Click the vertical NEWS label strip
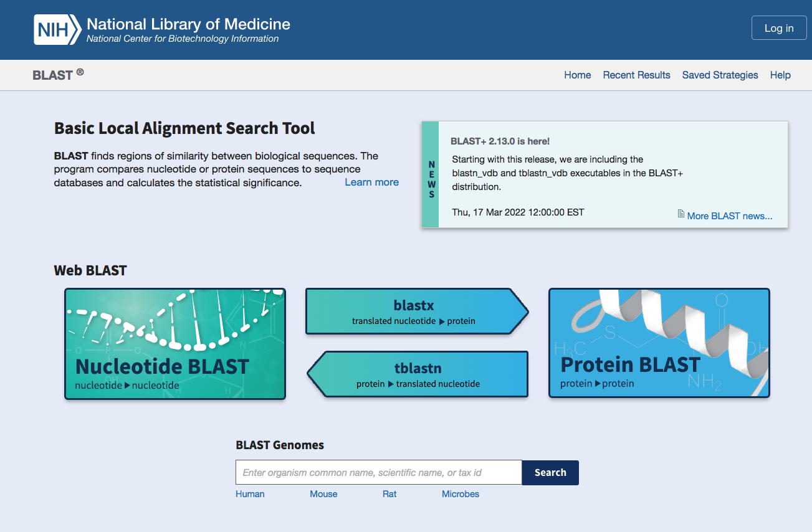Screen dimensions: 812x532 click(x=431, y=175)
